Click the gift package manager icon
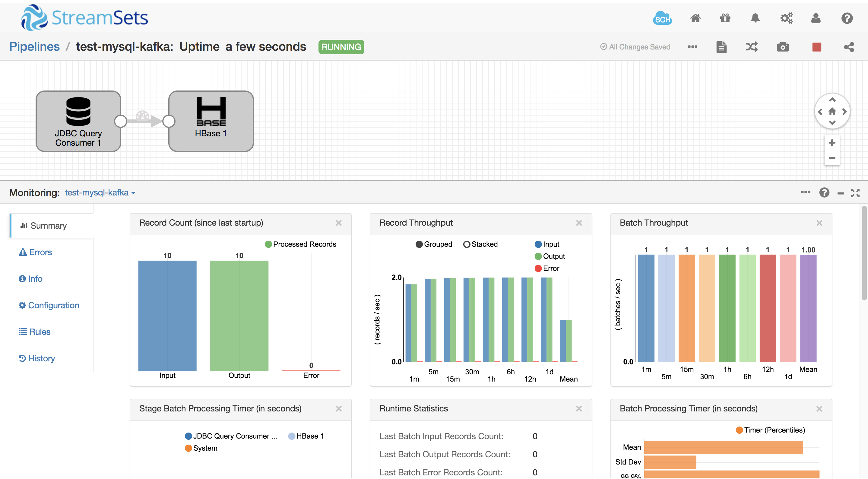This screenshot has width=868, height=479. (x=725, y=18)
